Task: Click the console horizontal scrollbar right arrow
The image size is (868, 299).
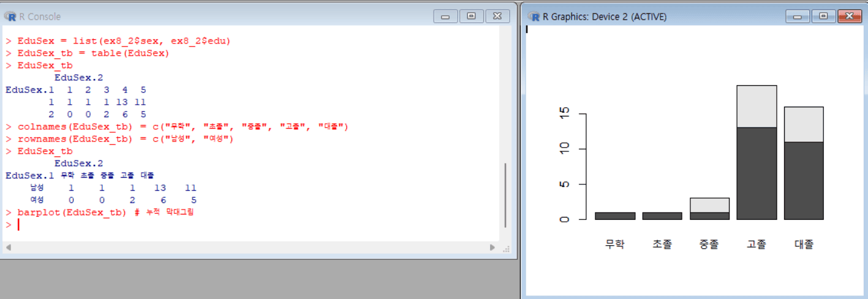Action: coord(492,248)
